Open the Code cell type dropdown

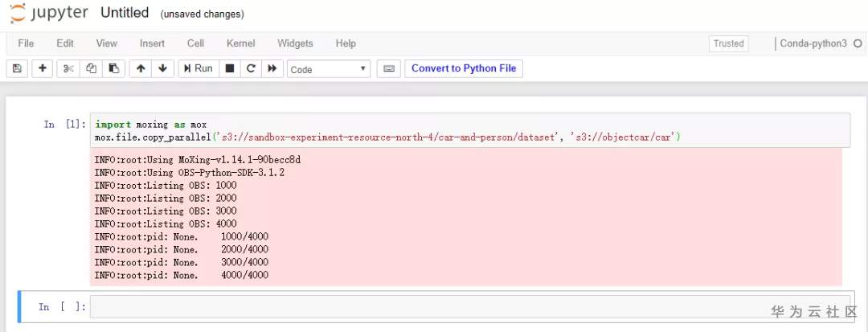coord(329,69)
